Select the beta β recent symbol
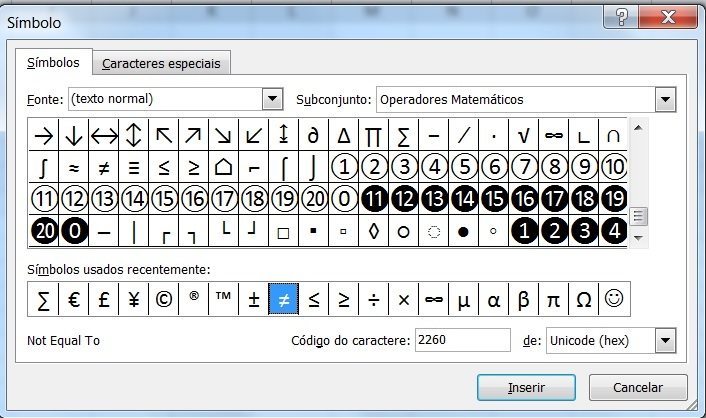This screenshot has height=418, width=706. pos(524,299)
